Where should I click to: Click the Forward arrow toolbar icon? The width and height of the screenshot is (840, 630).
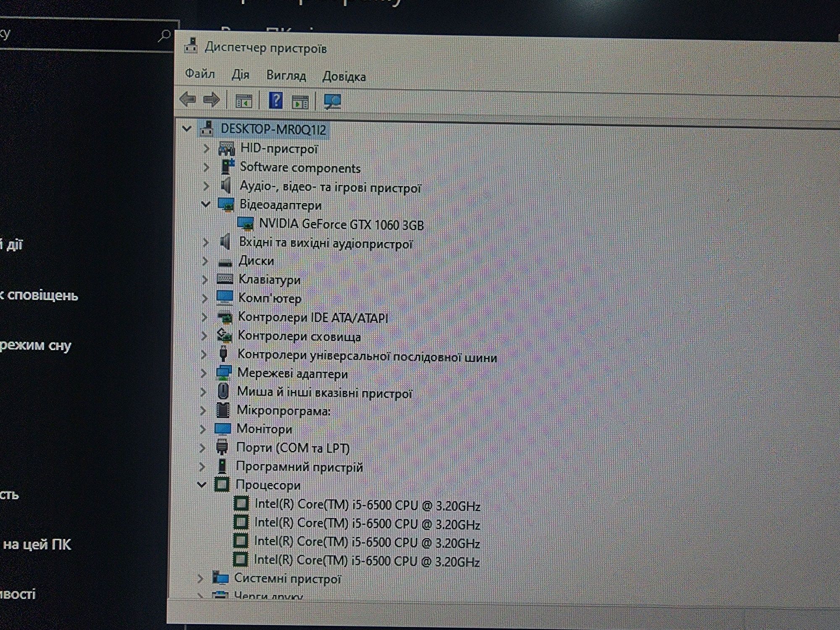point(211,100)
